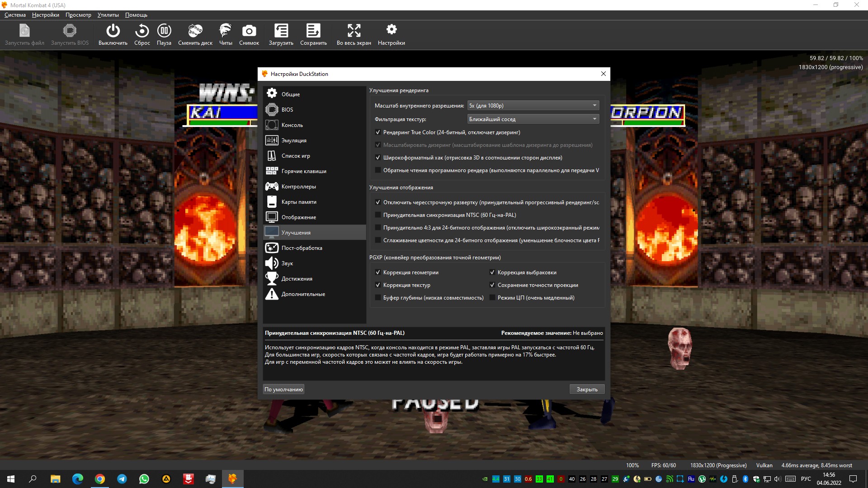868x488 pixels.
Task: Toggle Сохранение точности проекции checkbox
Action: pyautogui.click(x=492, y=285)
